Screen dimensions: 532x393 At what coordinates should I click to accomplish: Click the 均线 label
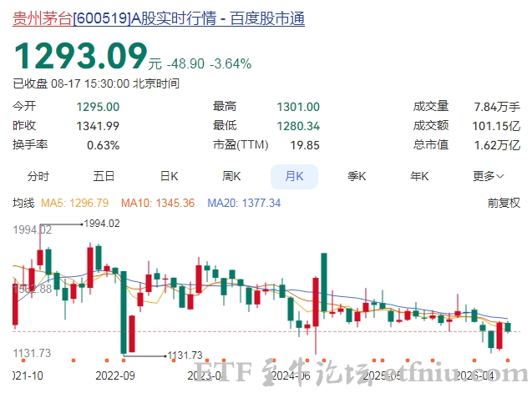[x=23, y=203]
